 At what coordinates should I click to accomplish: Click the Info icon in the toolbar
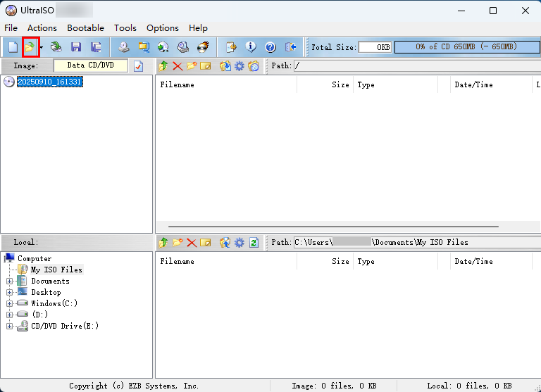[251, 47]
